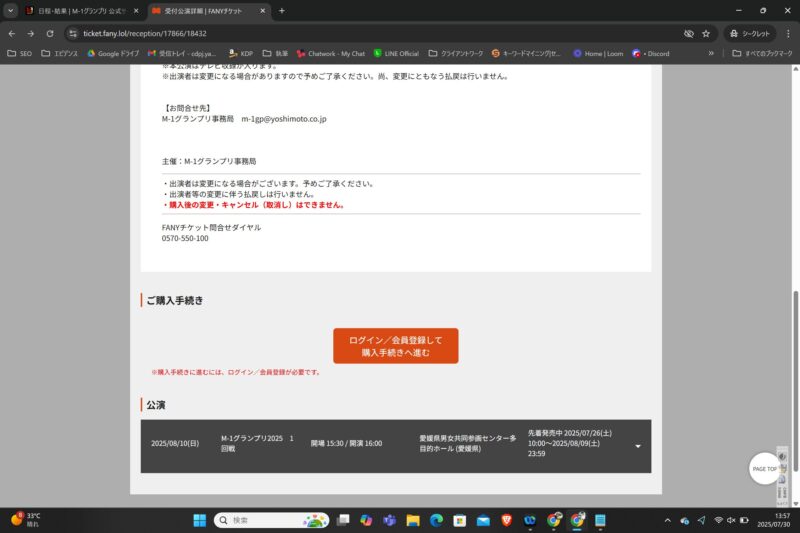Open the Mail app in the taskbar
Viewport: 800px width, 533px height.
(x=483, y=520)
